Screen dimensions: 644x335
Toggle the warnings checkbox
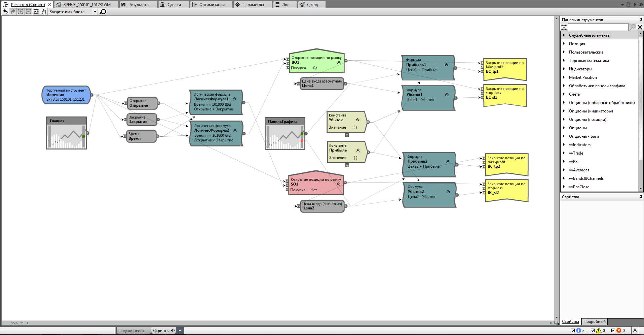click(593, 331)
